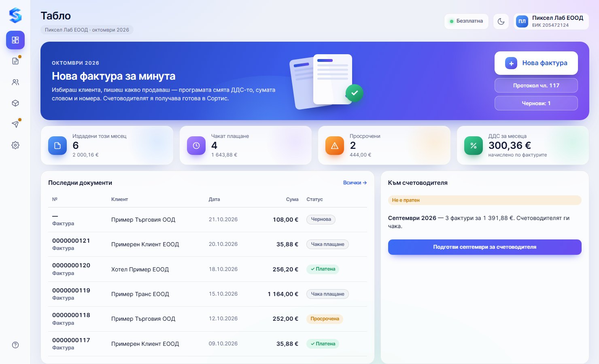Click the invoice illustration in banner

pos(326,81)
